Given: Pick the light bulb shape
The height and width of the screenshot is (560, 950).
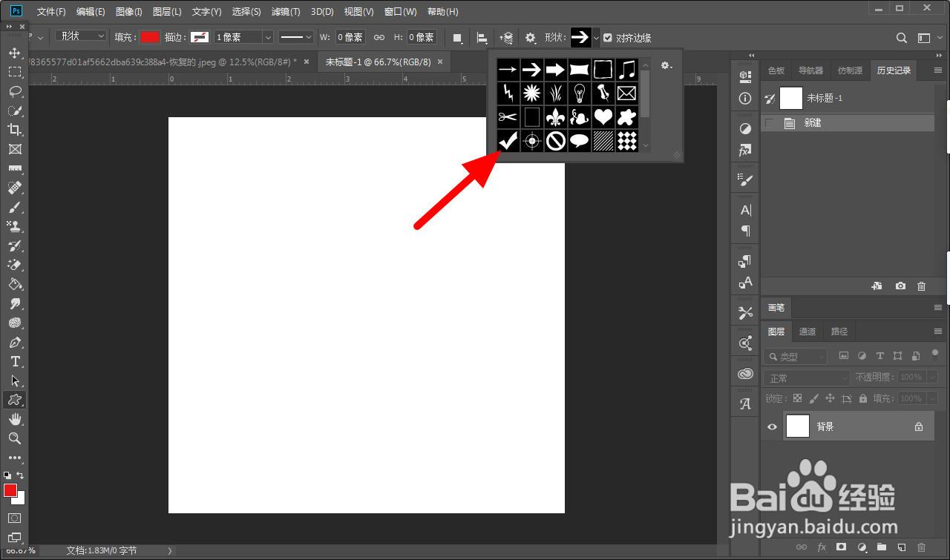Looking at the screenshot, I should [580, 93].
